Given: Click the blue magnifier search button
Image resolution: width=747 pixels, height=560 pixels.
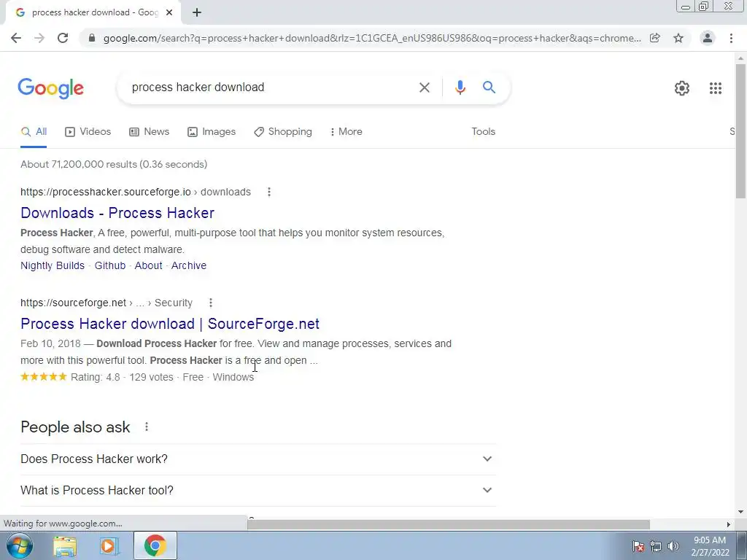Looking at the screenshot, I should click(x=489, y=87).
